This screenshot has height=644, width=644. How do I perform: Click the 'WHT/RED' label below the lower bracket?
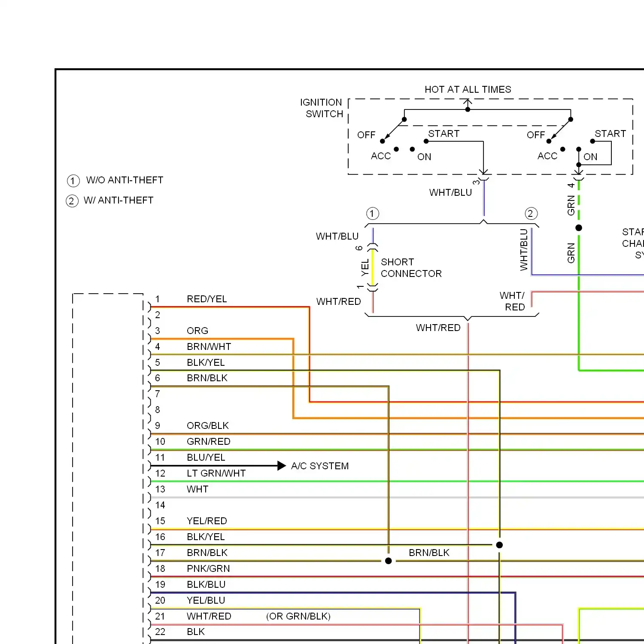coord(438,328)
